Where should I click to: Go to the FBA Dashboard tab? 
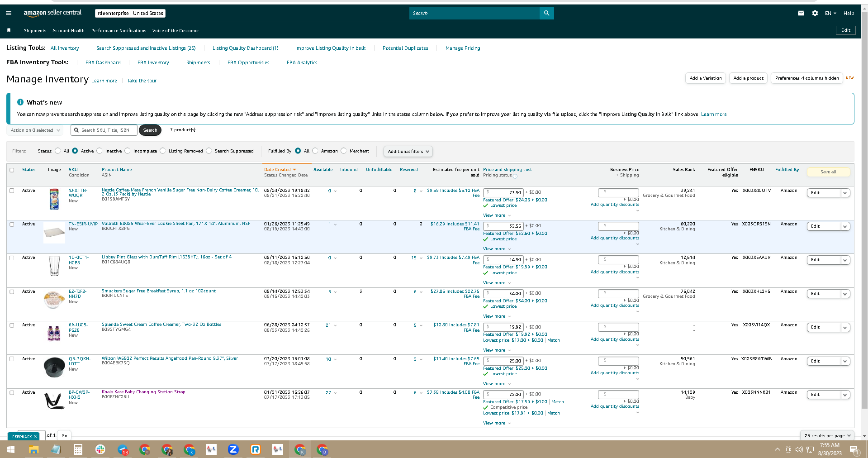click(103, 62)
